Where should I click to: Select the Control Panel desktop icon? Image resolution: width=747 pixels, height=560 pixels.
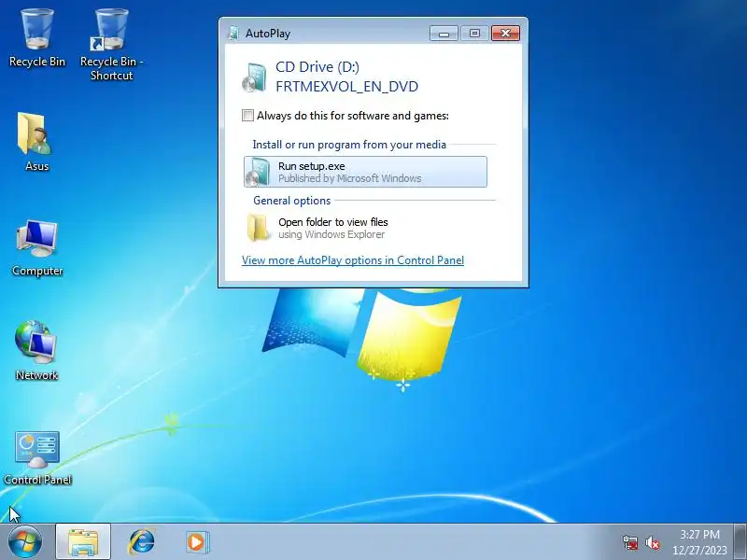pyautogui.click(x=37, y=458)
